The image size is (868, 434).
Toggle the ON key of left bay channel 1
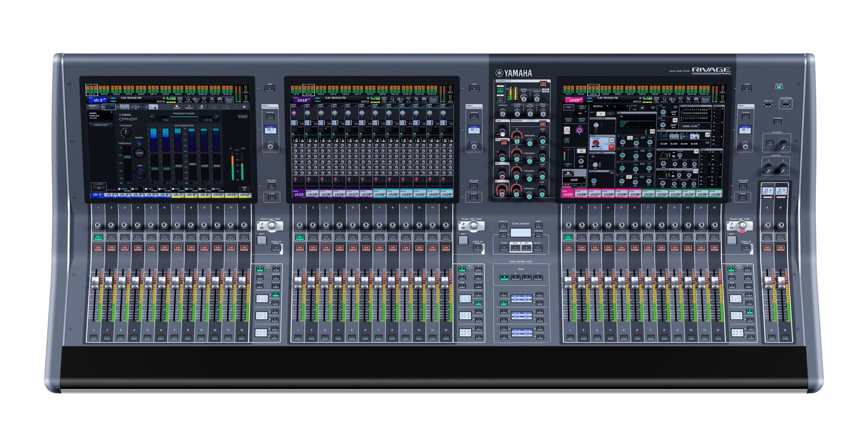98,248
